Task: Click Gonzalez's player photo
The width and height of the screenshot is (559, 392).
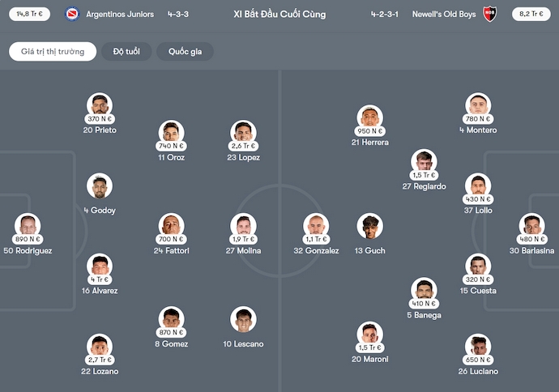Action: pos(316,224)
